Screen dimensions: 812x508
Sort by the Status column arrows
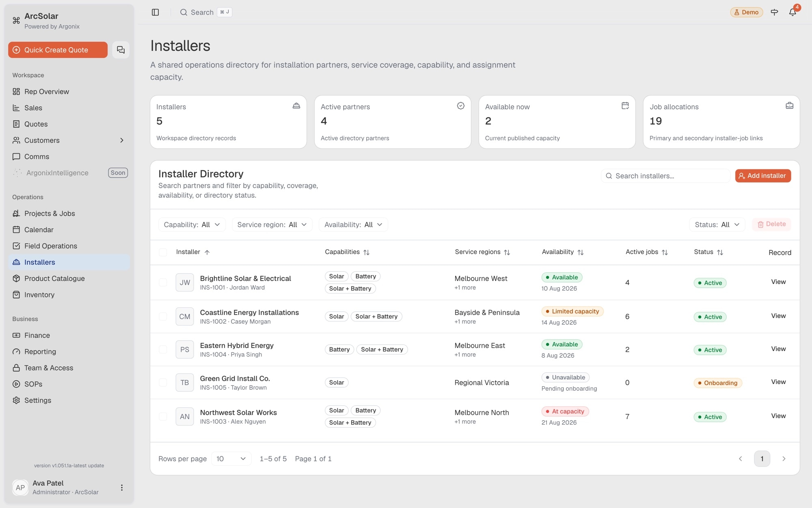click(x=720, y=252)
